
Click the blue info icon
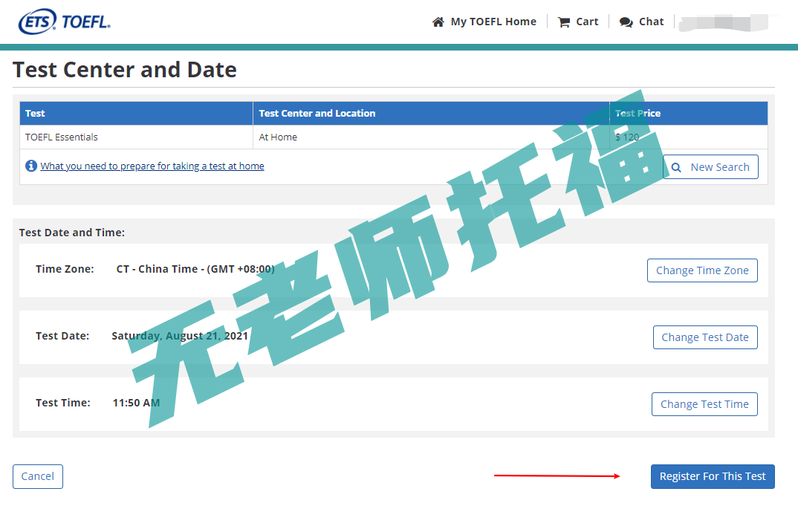click(31, 166)
